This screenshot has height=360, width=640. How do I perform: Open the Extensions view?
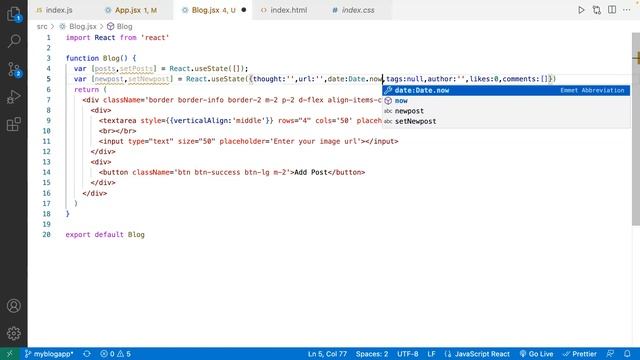pos(14,124)
